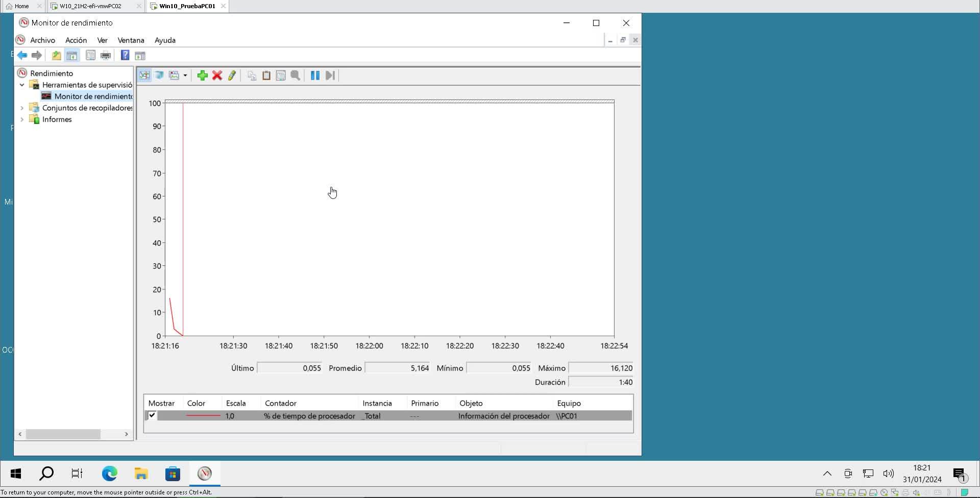Click the View current activity graph icon
Viewport: 980px width, 498px height.
point(144,76)
